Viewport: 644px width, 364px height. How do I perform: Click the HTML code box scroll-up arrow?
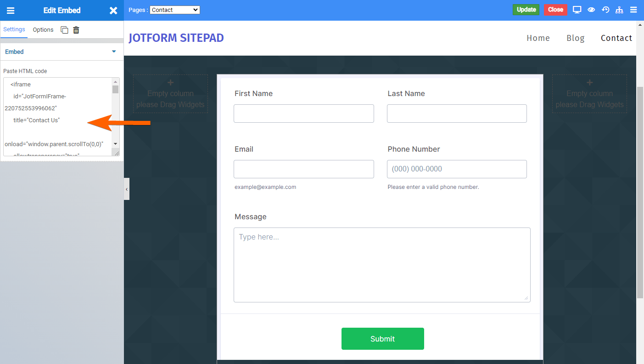(115, 81)
